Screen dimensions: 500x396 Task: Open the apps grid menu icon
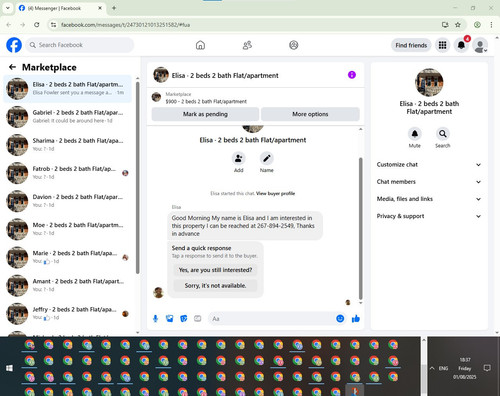point(442,45)
